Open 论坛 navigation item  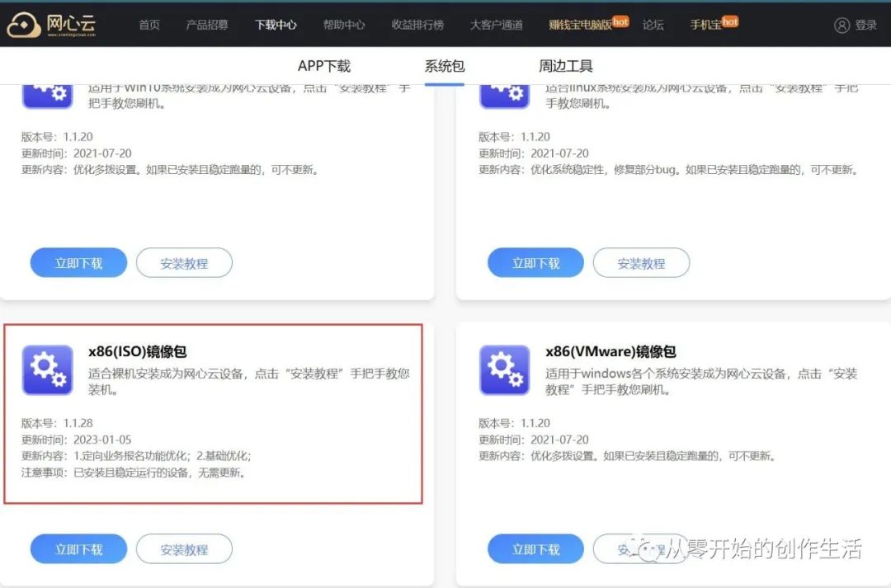pyautogui.click(x=653, y=25)
